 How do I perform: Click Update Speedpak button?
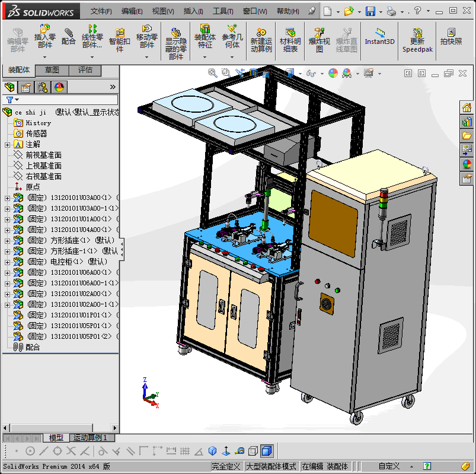point(417,40)
